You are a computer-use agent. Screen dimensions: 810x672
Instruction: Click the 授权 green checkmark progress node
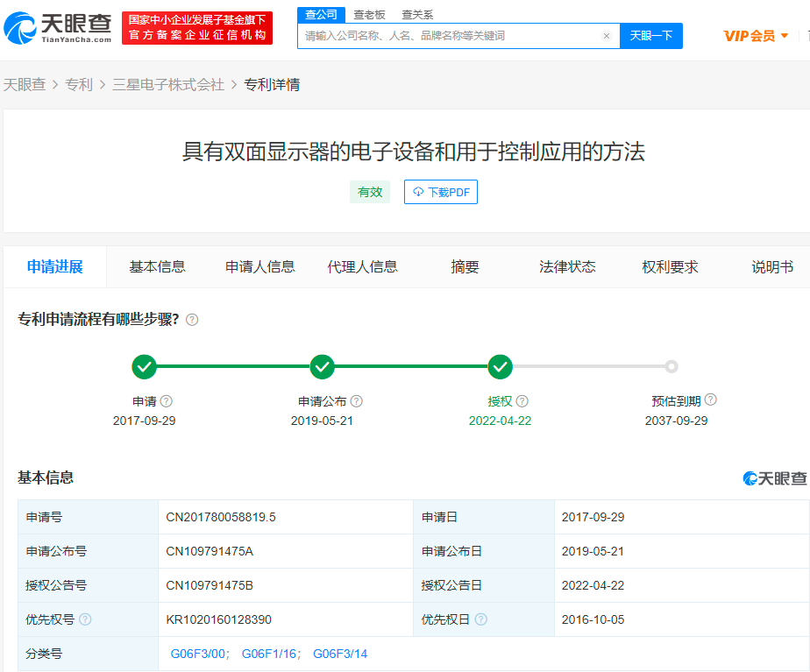(x=501, y=366)
